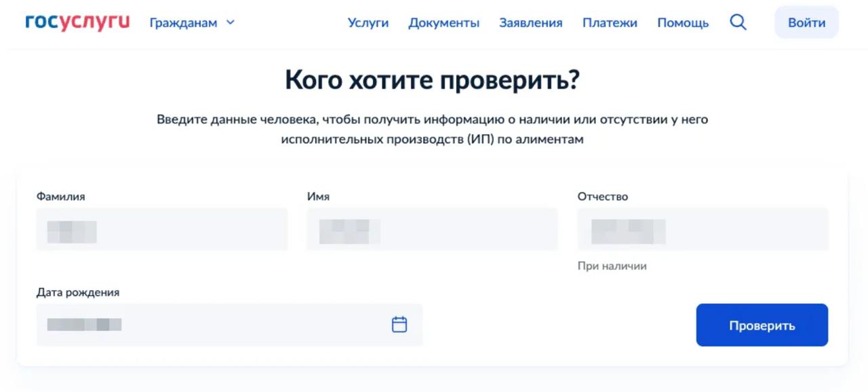This screenshot has height=392, width=868.
Task: Navigate to Платежи
Action: [610, 22]
